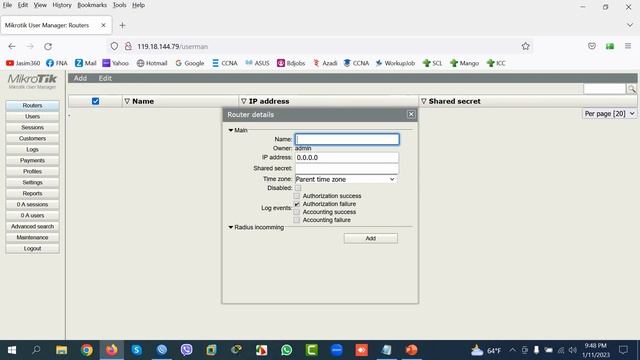
Task: Open the list all tabs chevron
Action: [630, 25]
